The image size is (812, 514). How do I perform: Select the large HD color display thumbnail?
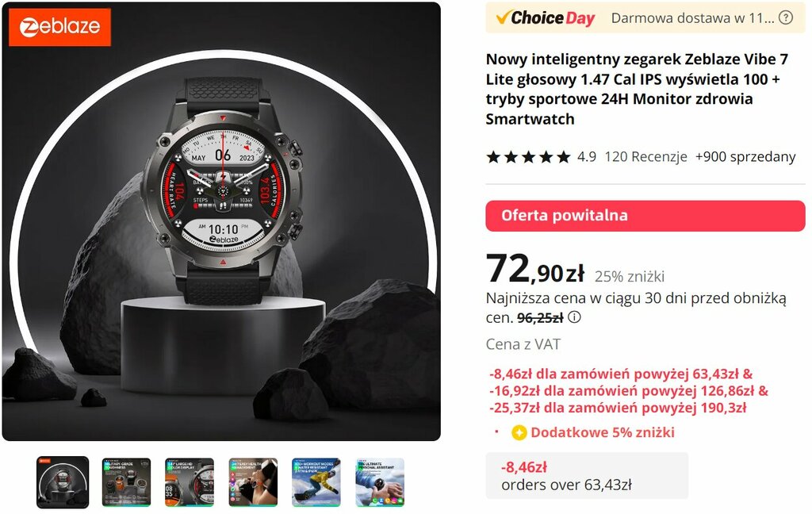190,482
